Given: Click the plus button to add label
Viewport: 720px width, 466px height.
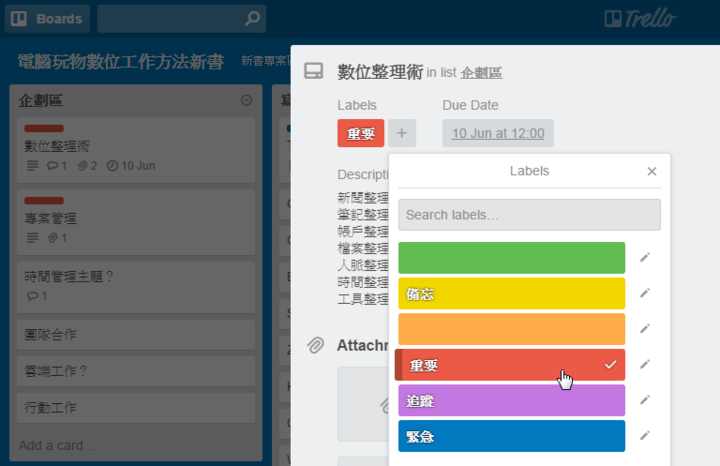Looking at the screenshot, I should (x=402, y=133).
